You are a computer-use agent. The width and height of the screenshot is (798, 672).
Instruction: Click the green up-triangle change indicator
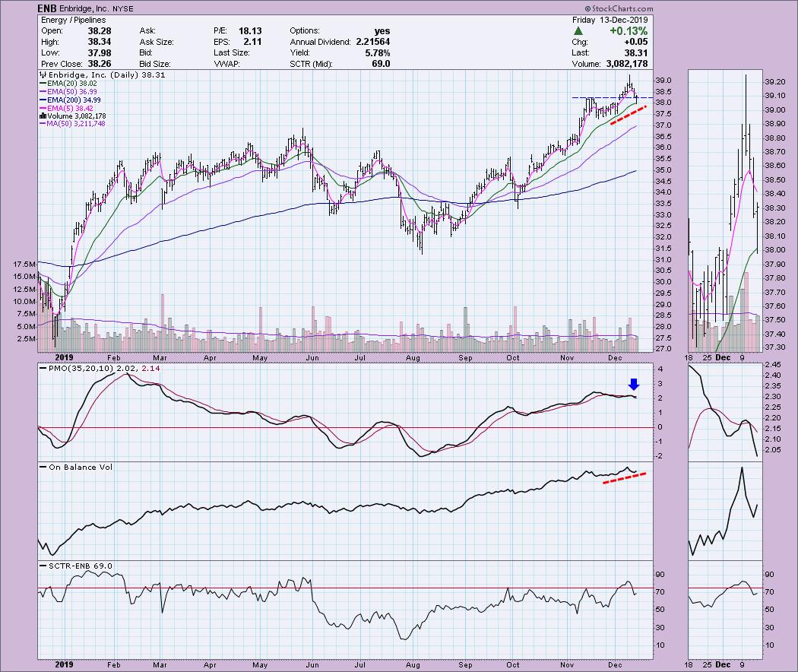pyautogui.click(x=578, y=31)
